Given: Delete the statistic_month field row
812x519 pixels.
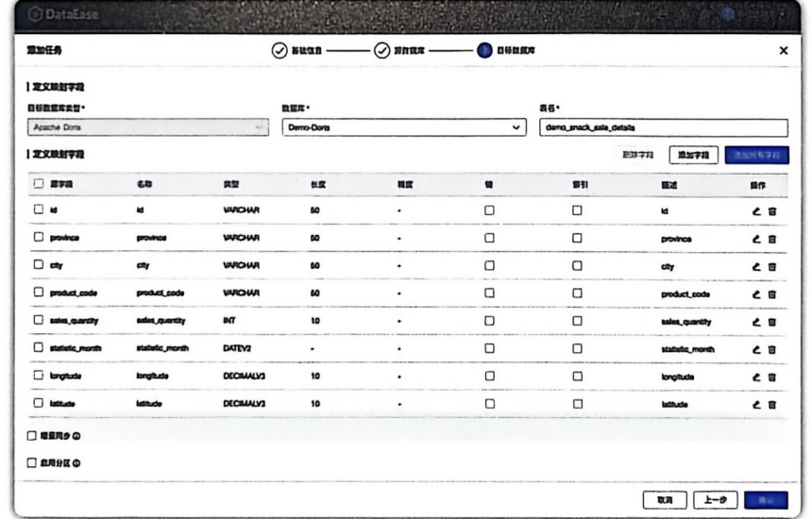Looking at the screenshot, I should click(772, 350).
